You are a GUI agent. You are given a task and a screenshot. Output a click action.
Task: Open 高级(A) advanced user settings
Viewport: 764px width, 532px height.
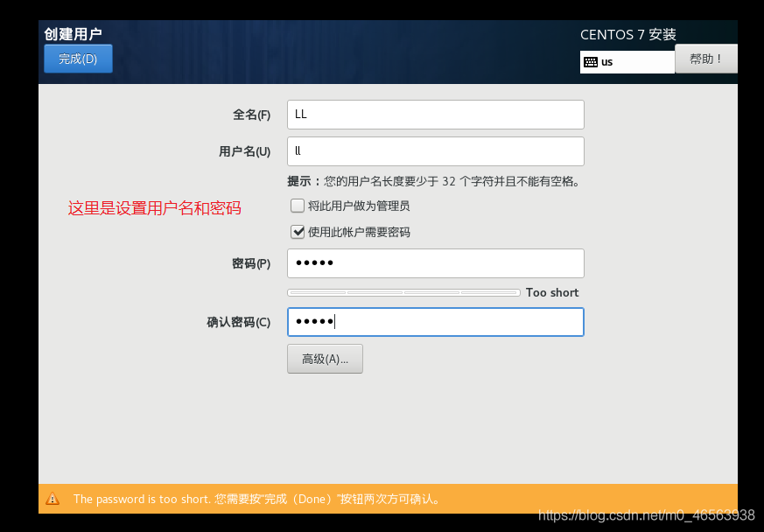(x=325, y=359)
